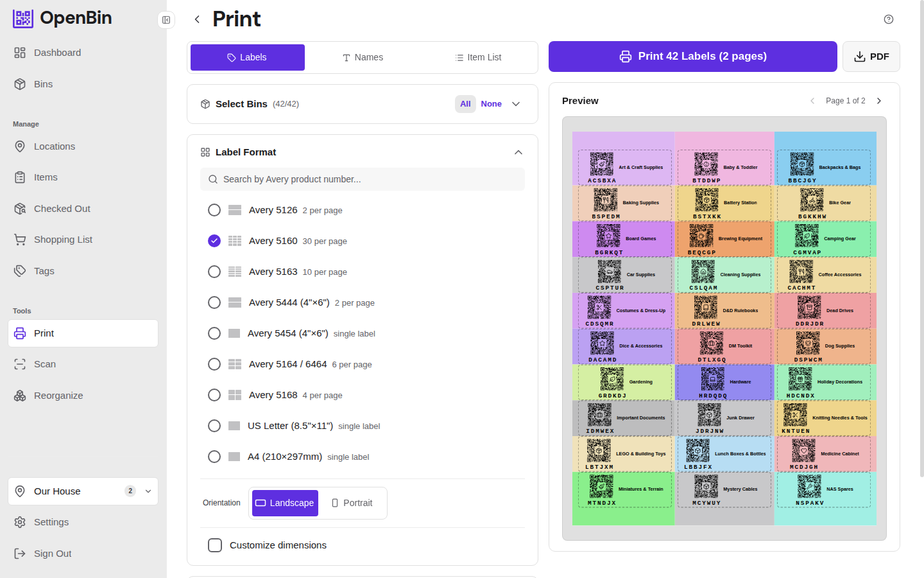Choose Avery 5444 (4"×6") radio button
Viewport: 924px width, 578px height.
214,302
